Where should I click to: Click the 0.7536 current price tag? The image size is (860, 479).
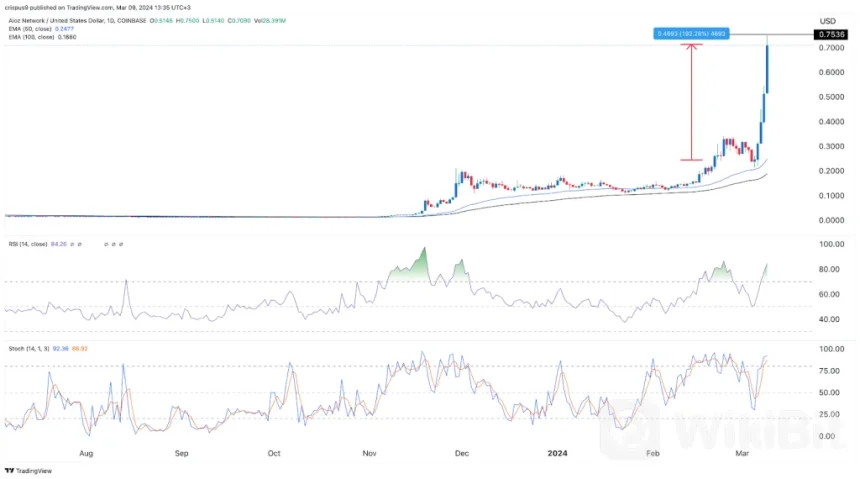click(832, 34)
